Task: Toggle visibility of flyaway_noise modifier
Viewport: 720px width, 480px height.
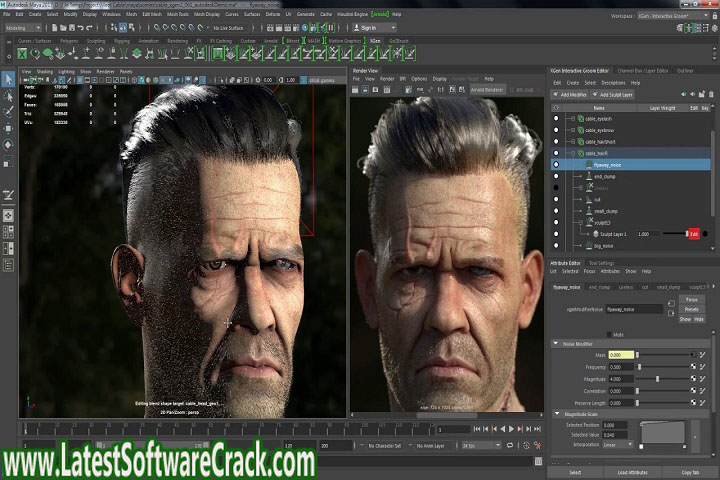Action: coord(555,164)
